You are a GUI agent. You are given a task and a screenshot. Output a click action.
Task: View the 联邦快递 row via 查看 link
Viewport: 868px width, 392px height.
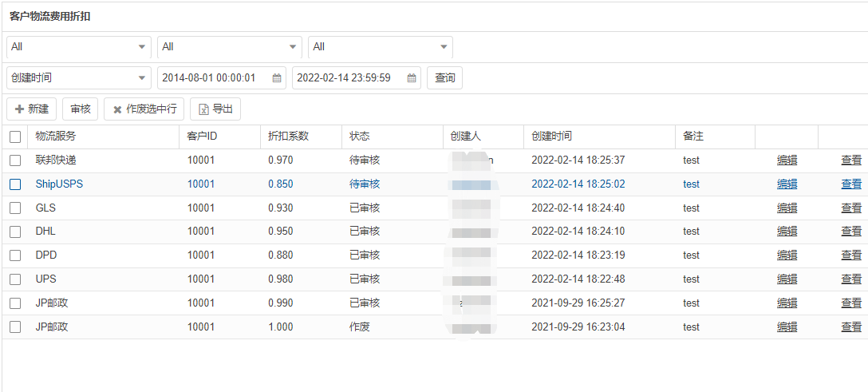pyautogui.click(x=851, y=160)
